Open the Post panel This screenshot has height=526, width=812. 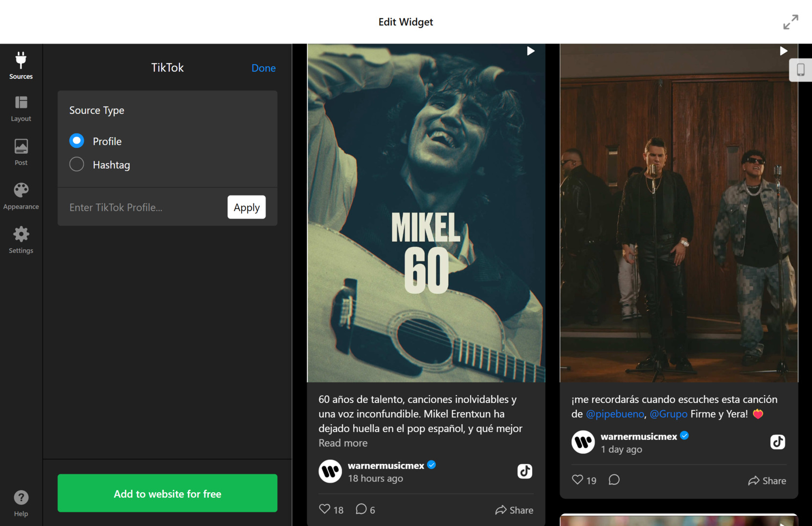pyautogui.click(x=21, y=152)
